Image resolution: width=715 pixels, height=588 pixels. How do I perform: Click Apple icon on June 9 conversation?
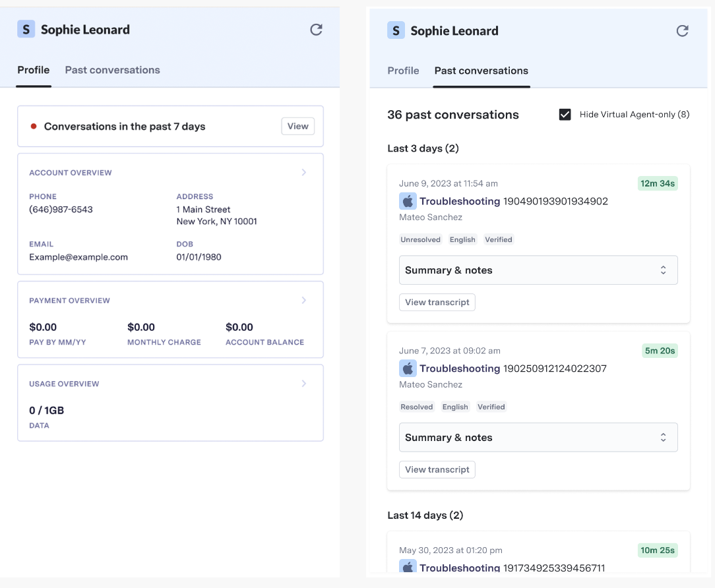[408, 201]
